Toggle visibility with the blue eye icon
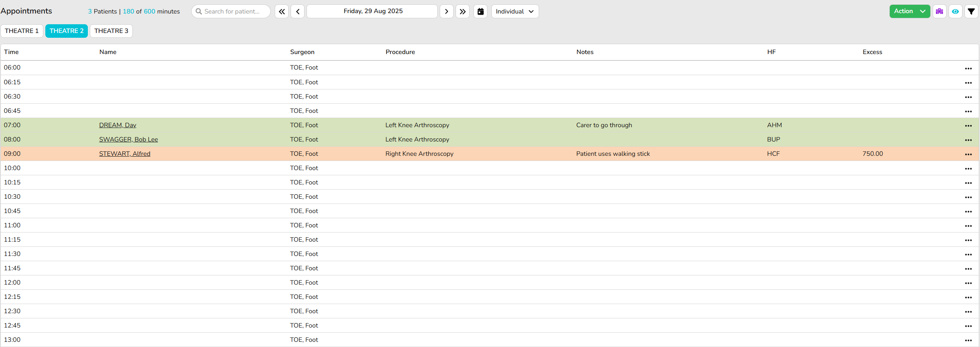Image resolution: width=980 pixels, height=347 pixels. [x=955, y=12]
